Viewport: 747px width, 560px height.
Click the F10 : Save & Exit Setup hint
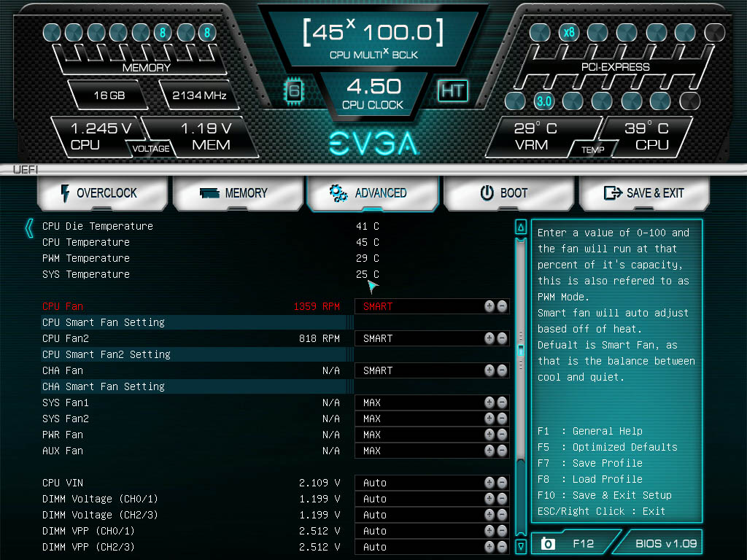coord(605,495)
